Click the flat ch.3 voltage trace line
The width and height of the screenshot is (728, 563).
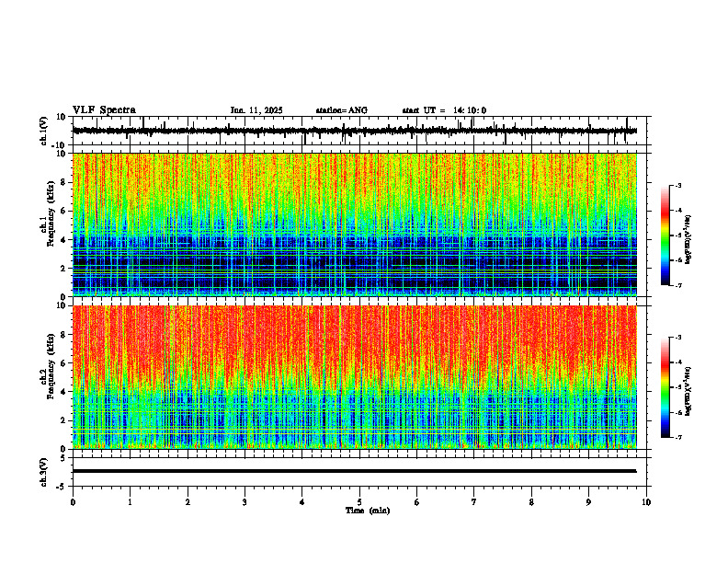[354, 471]
